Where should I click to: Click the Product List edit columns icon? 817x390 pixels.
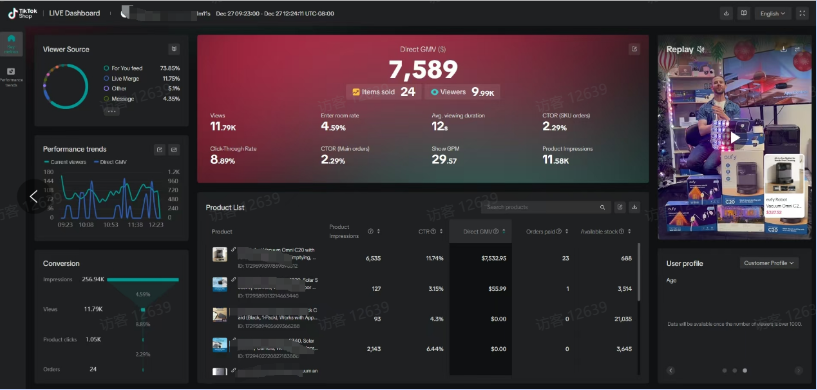620,207
